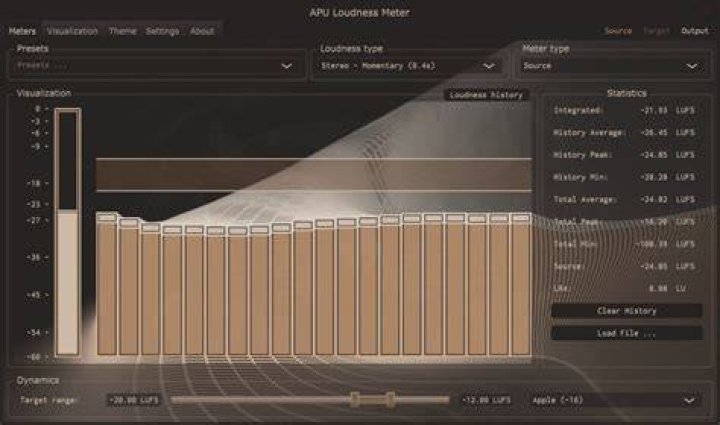Click the target range band in history graph

click(x=314, y=175)
